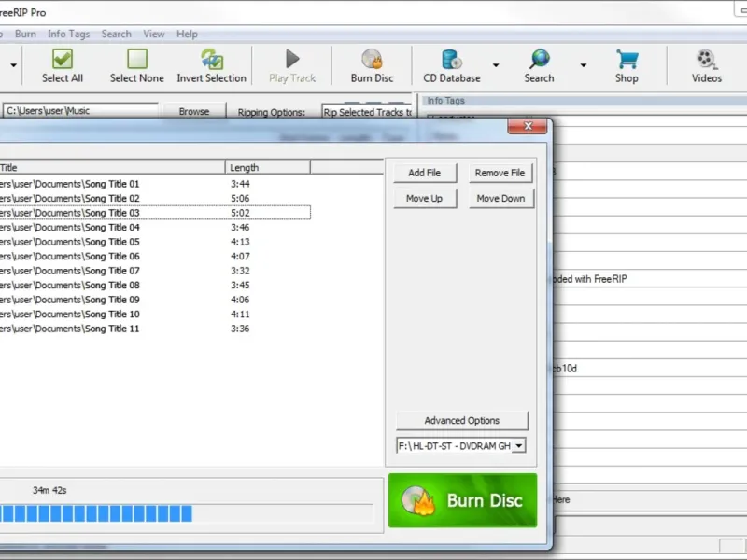747x560 pixels.
Task: Click the 5:06 length value
Action: 240,198
